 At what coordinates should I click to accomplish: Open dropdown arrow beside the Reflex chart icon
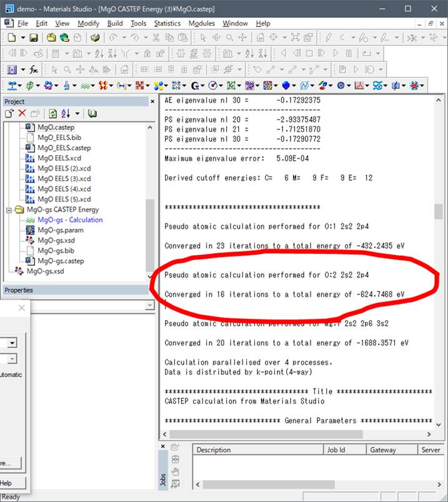(367, 86)
